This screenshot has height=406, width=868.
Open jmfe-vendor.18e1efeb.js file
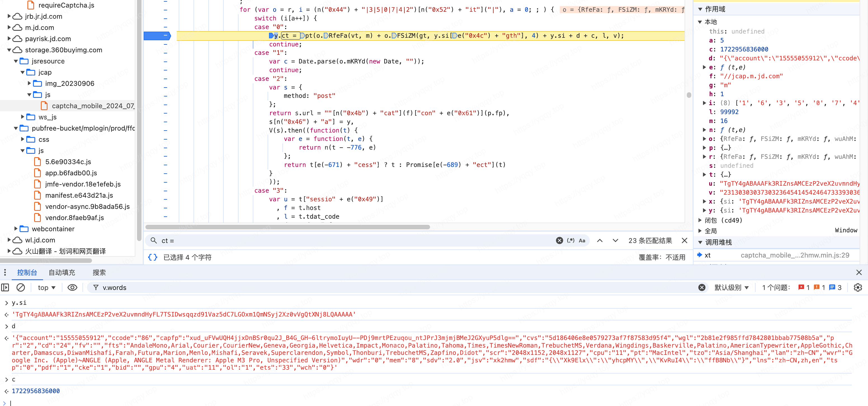(x=83, y=184)
